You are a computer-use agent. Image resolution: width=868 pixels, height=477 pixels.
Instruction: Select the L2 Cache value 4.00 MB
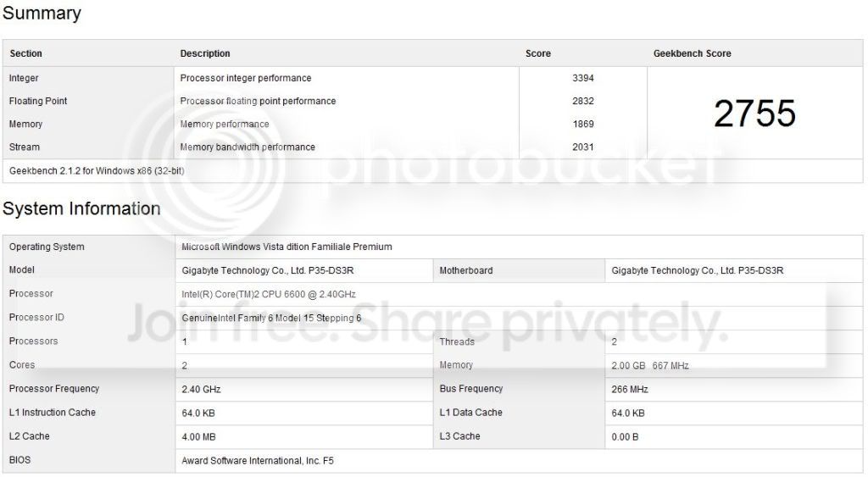click(198, 437)
